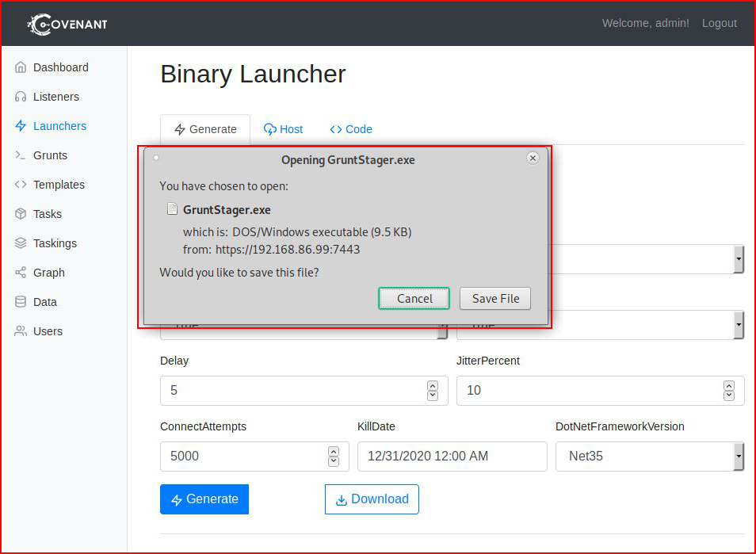The height and width of the screenshot is (554, 756).
Task: Click the Binary Launcher page heading
Action: [253, 75]
